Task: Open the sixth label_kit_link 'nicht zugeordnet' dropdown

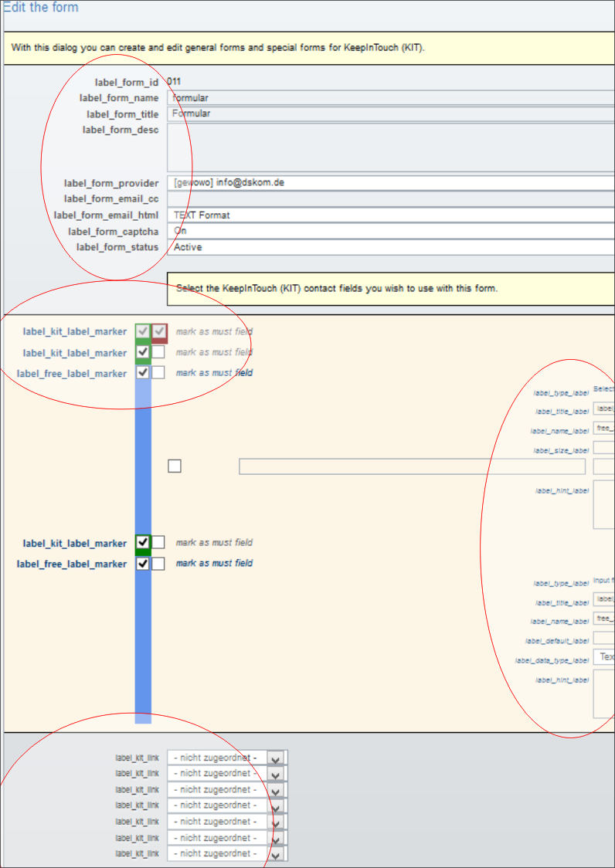Action: point(227,838)
